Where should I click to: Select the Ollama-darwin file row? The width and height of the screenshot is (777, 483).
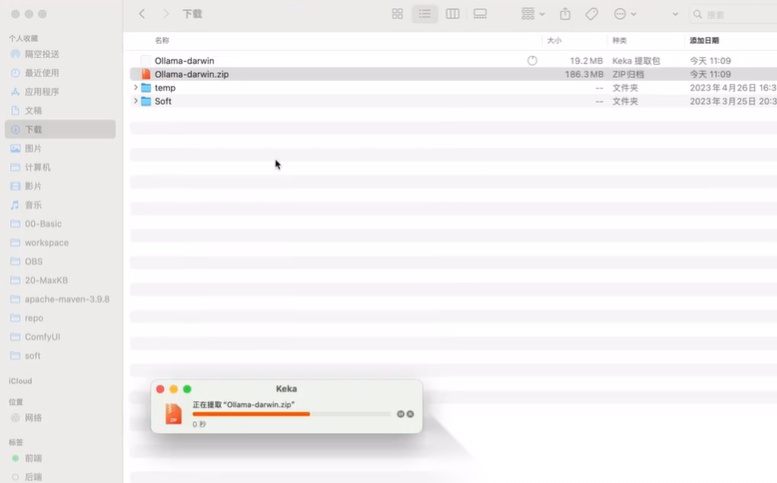click(x=453, y=60)
